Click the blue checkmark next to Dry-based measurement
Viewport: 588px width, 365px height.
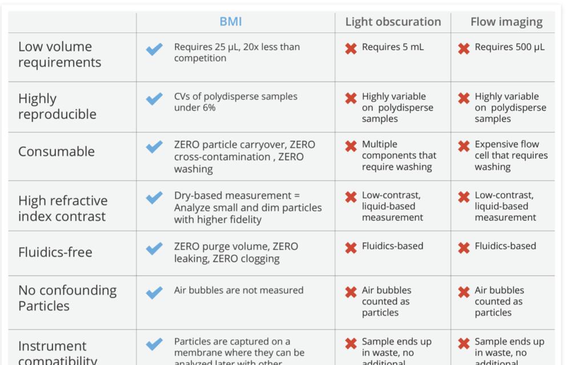(155, 197)
